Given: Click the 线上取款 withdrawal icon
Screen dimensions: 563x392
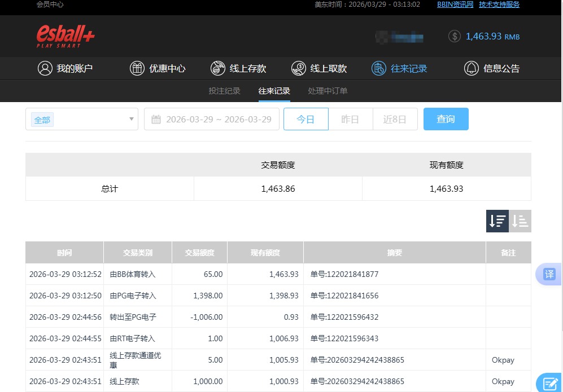Looking at the screenshot, I should [x=298, y=68].
